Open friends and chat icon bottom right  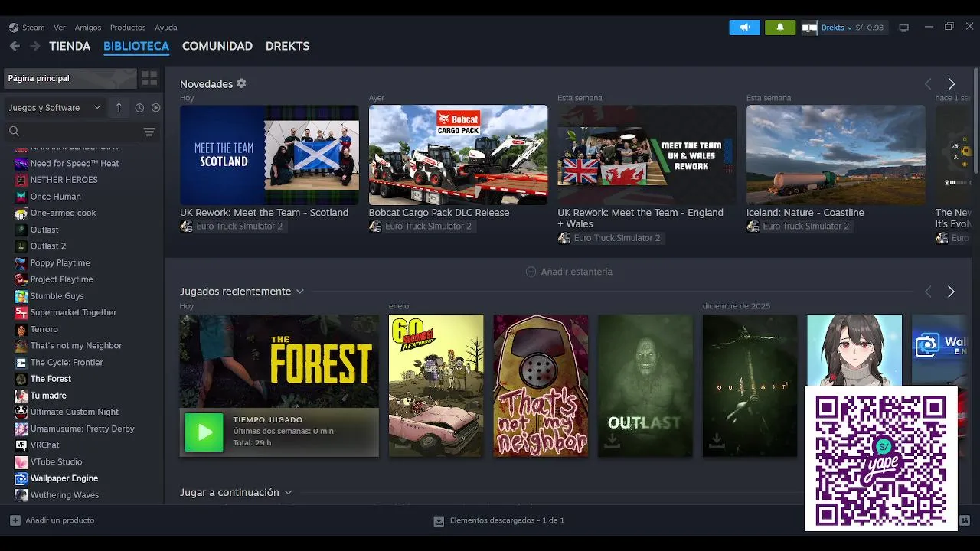965,520
